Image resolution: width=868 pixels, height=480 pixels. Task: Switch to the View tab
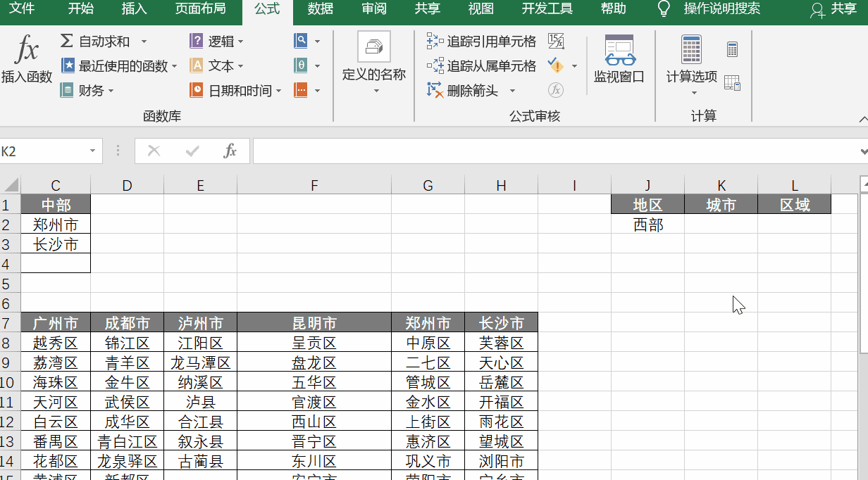pyautogui.click(x=481, y=9)
